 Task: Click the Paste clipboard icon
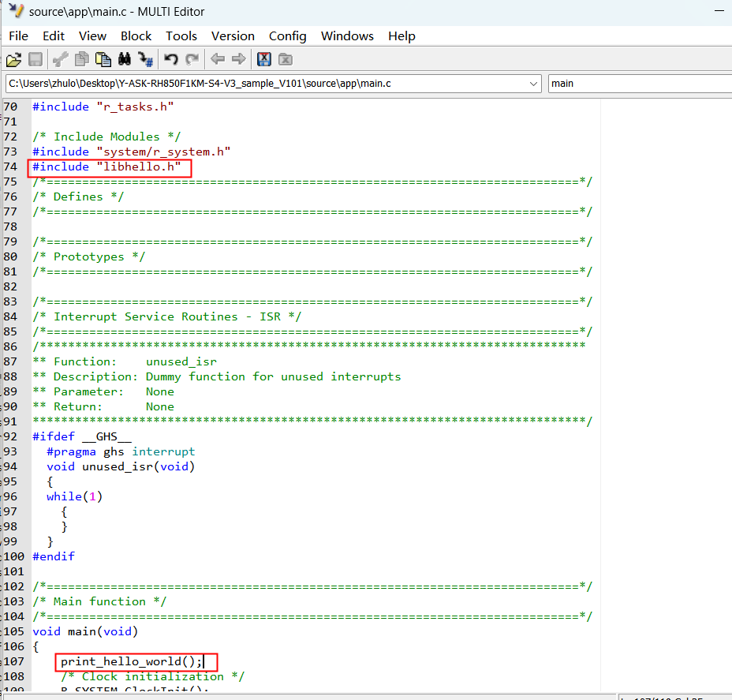coord(103,59)
